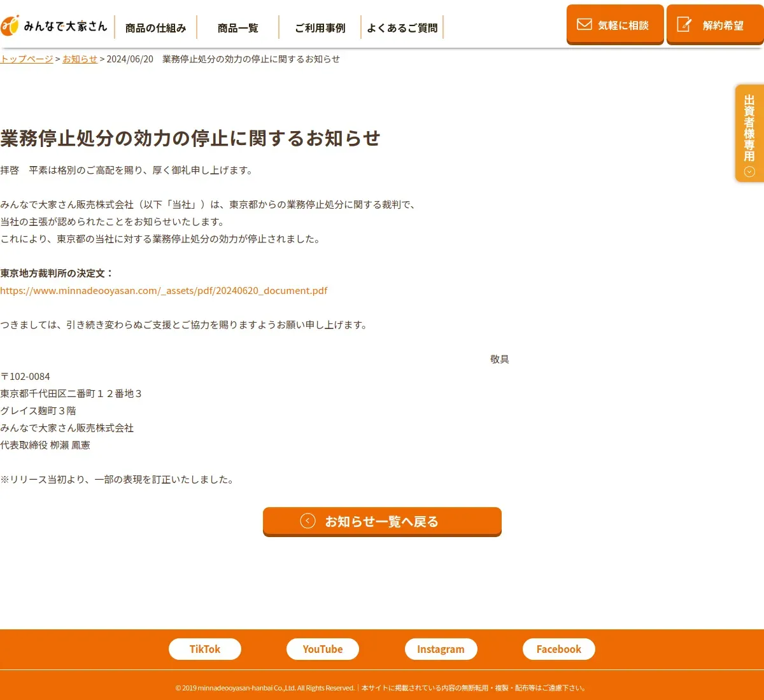Screen dimensions: 764x700
Task: Open the YouTube footer button
Action: 323,649
